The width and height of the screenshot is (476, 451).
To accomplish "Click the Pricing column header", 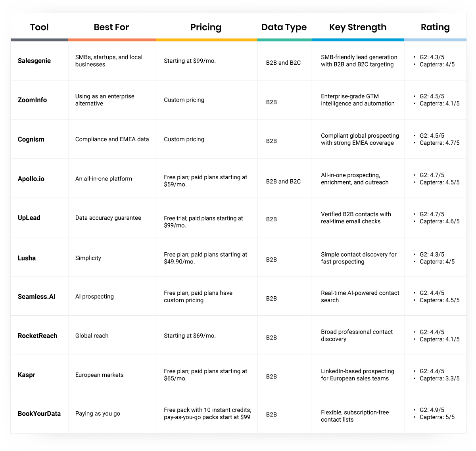I will [x=206, y=27].
